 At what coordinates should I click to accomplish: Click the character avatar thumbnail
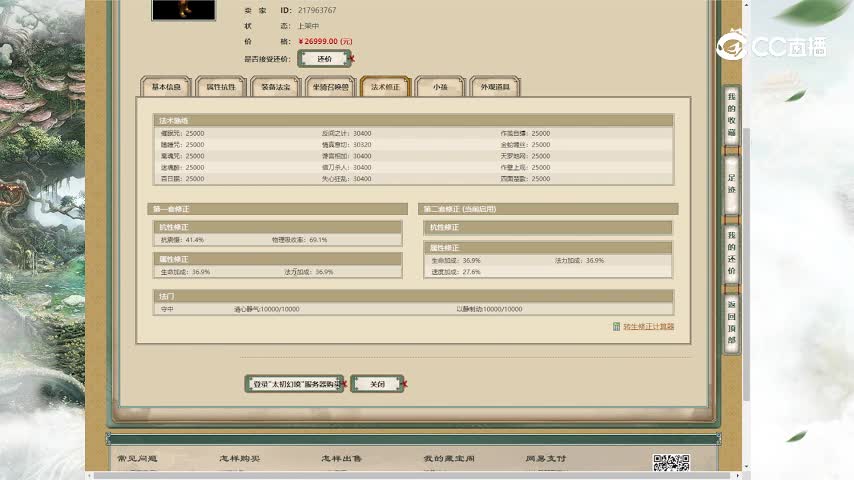(x=183, y=9)
